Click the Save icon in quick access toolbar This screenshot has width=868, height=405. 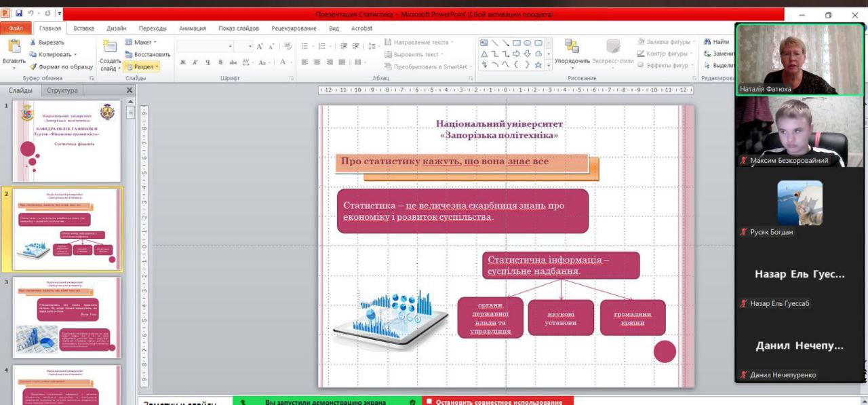tap(18, 14)
